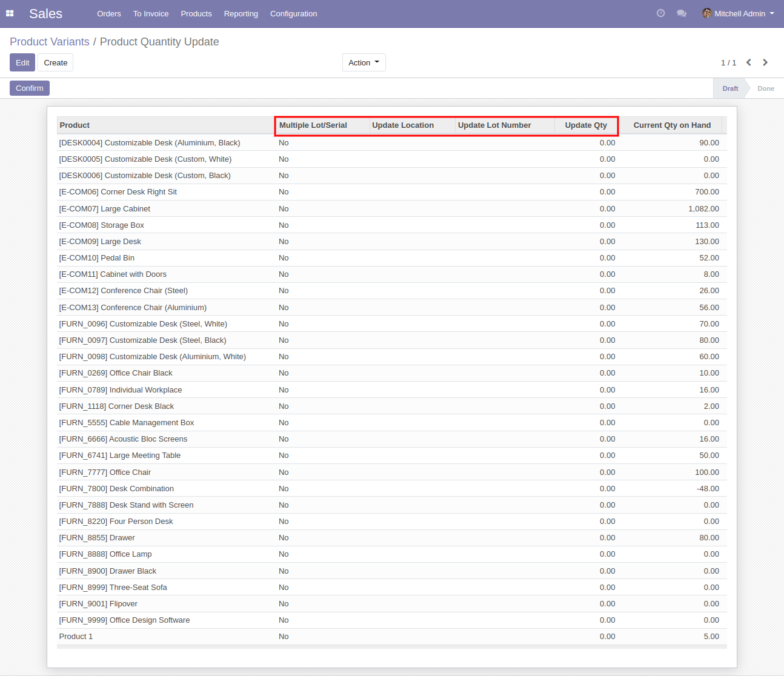Open the Reporting menu
Viewport: 784px width, 676px height.
(x=241, y=13)
